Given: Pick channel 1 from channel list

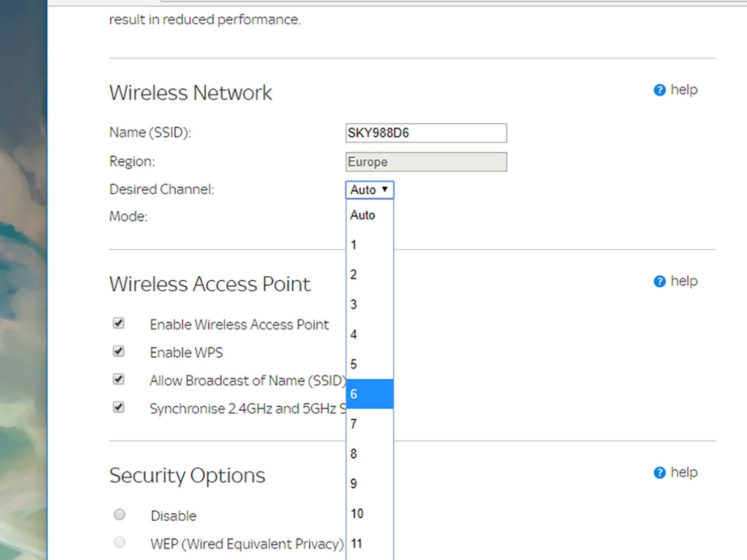Looking at the screenshot, I should (x=369, y=245).
